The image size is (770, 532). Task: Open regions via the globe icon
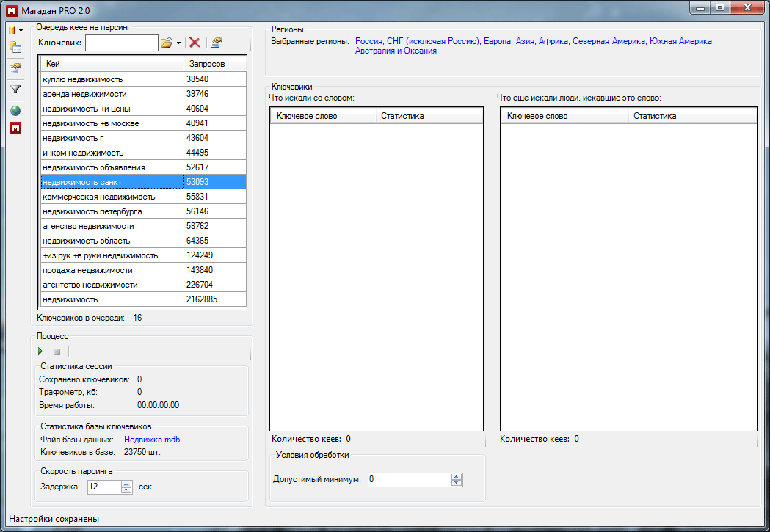(x=15, y=110)
